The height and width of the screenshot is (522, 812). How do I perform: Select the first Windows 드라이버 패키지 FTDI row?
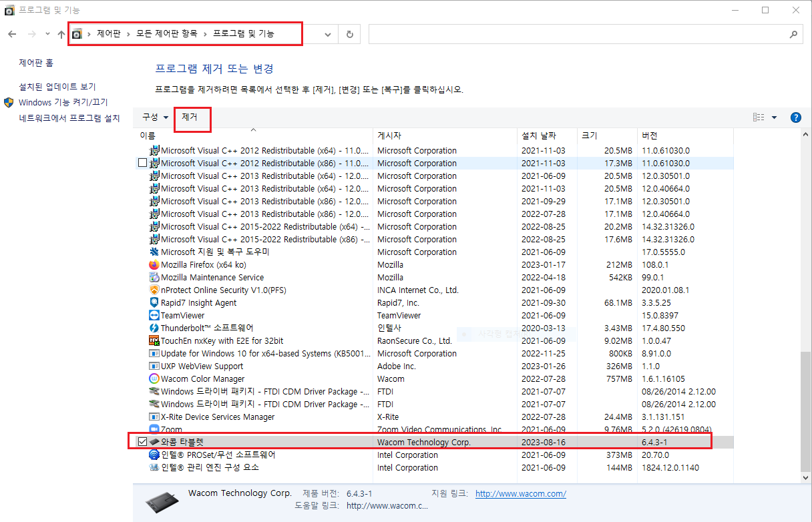tap(434, 391)
